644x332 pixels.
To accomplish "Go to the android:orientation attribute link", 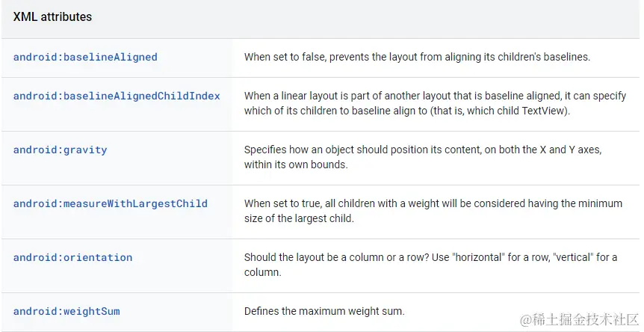I will (72, 257).
